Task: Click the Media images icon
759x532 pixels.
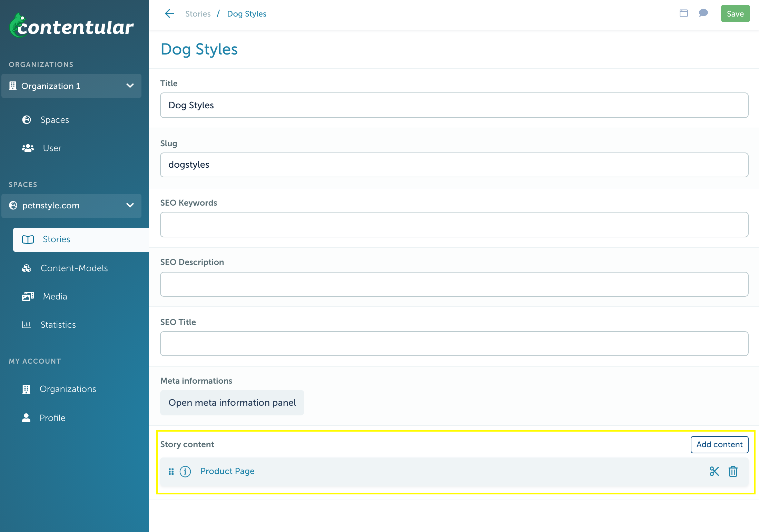Action: [x=28, y=296]
